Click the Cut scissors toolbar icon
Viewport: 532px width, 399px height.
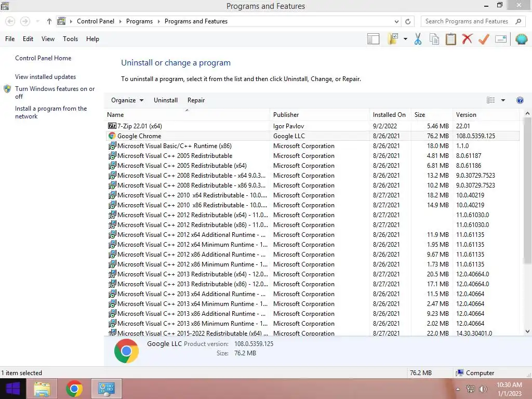[418, 39]
